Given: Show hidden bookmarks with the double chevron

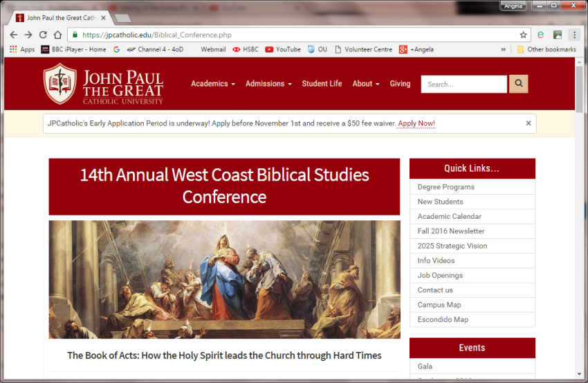Looking at the screenshot, I should pyautogui.click(x=503, y=49).
